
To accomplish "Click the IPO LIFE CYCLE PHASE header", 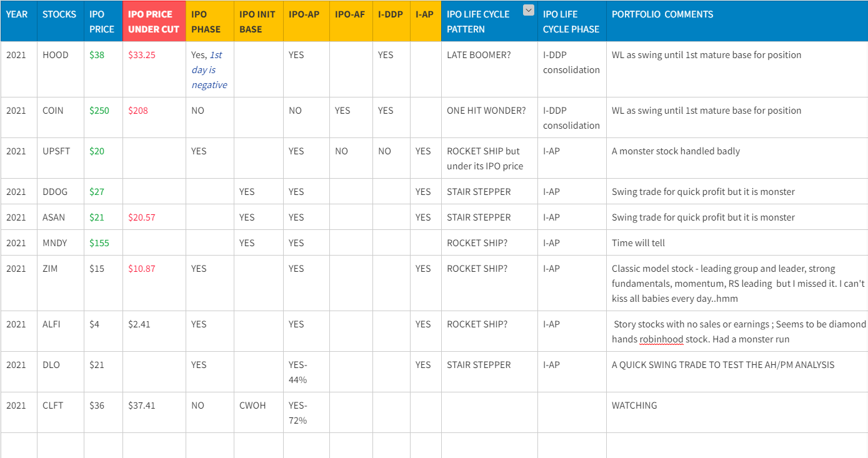I will click(572, 21).
